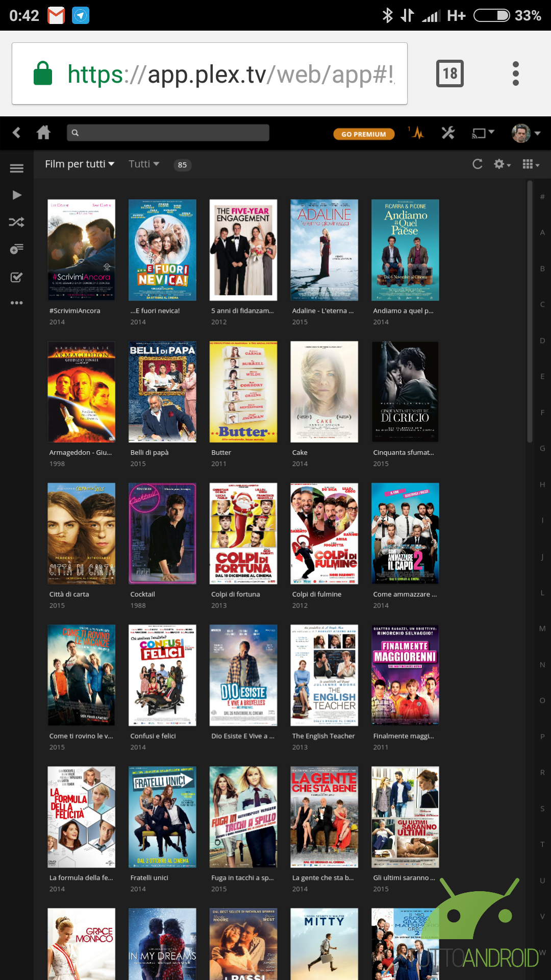The width and height of the screenshot is (551, 980).
Task: Open the user avatar account menu
Action: click(x=526, y=133)
